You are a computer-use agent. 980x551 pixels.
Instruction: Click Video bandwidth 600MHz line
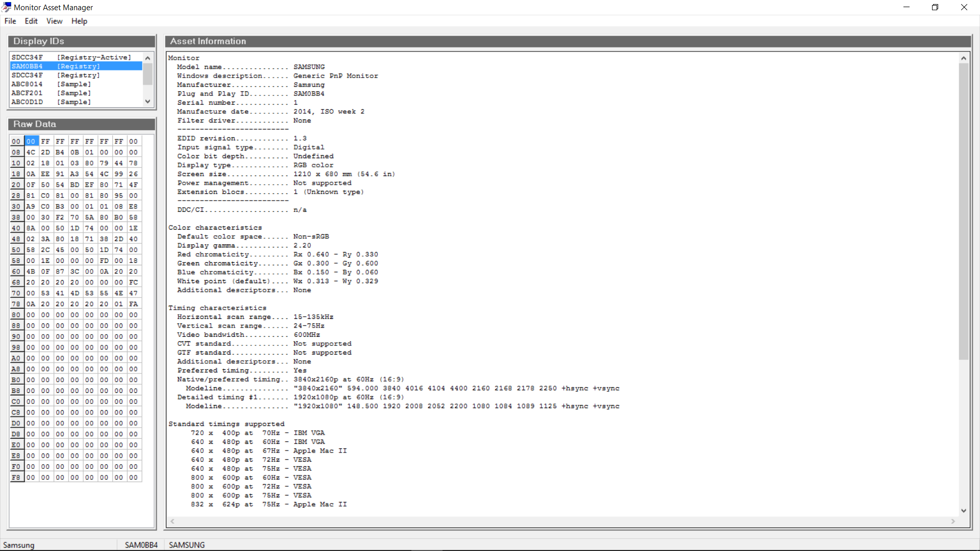(249, 335)
